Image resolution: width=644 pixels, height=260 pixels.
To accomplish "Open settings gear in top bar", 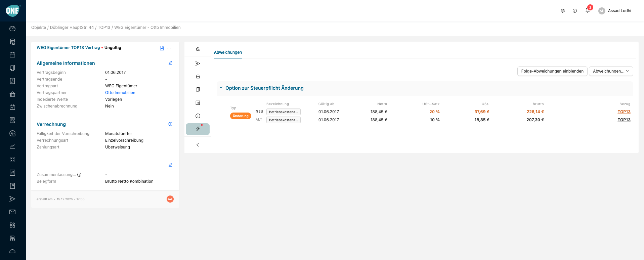I will pyautogui.click(x=563, y=11).
